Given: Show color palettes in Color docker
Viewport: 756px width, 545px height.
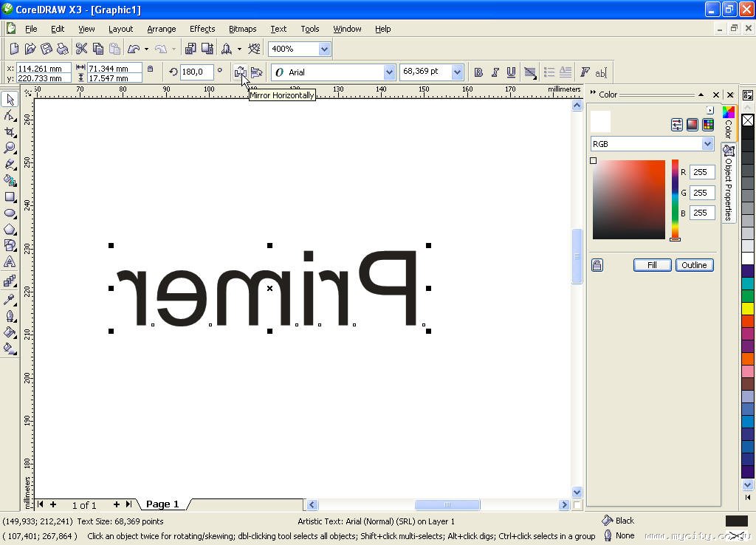Looking at the screenshot, I should click(708, 125).
